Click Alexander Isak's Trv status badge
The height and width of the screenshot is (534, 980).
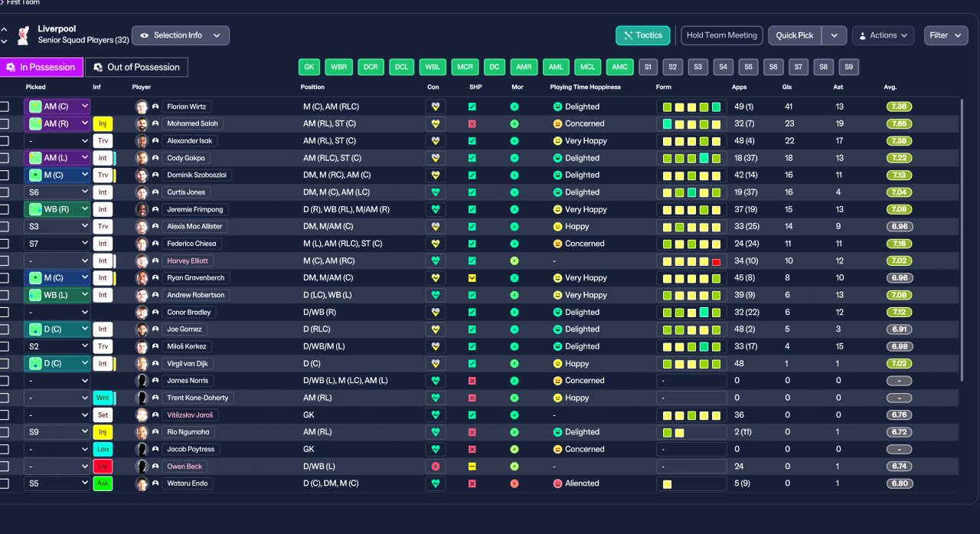pyautogui.click(x=103, y=141)
